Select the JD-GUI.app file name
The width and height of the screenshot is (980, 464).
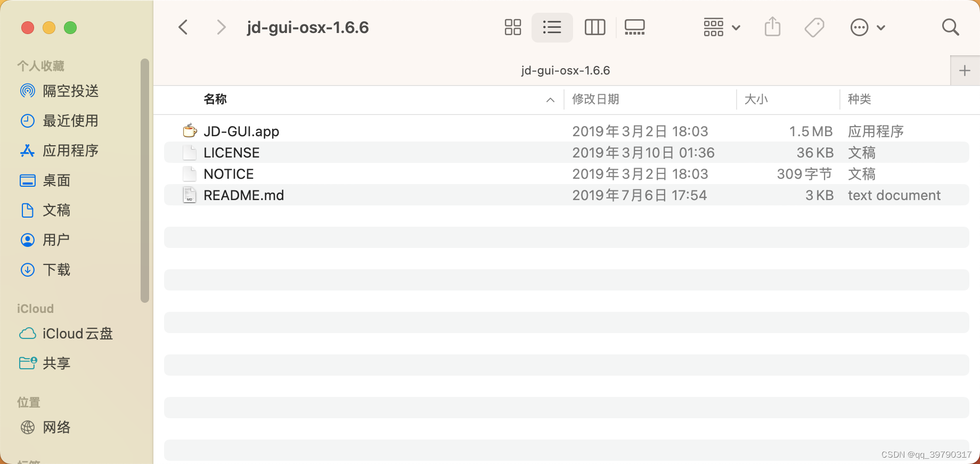click(x=241, y=131)
